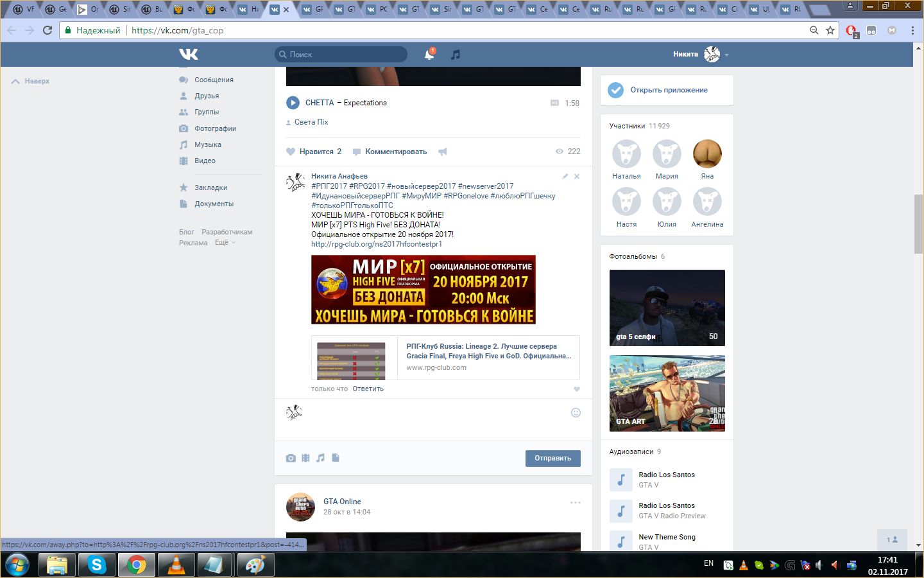Edit the comment with pencil icon
This screenshot has height=578, width=924.
click(565, 177)
